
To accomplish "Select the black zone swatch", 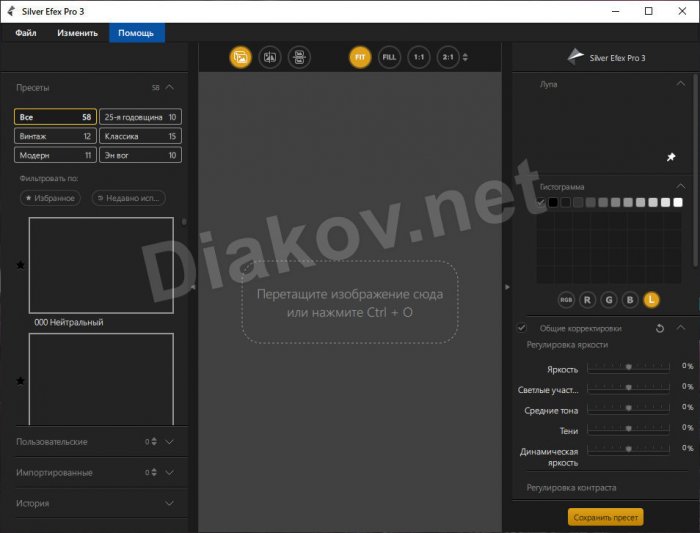I will pyautogui.click(x=553, y=202).
